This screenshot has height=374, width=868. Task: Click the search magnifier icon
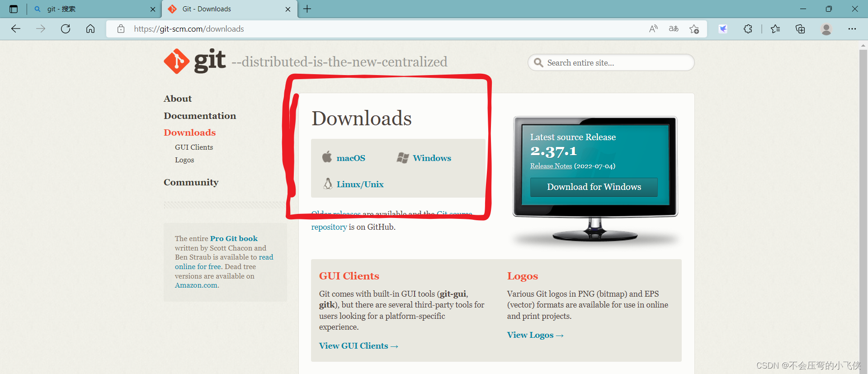click(x=538, y=62)
